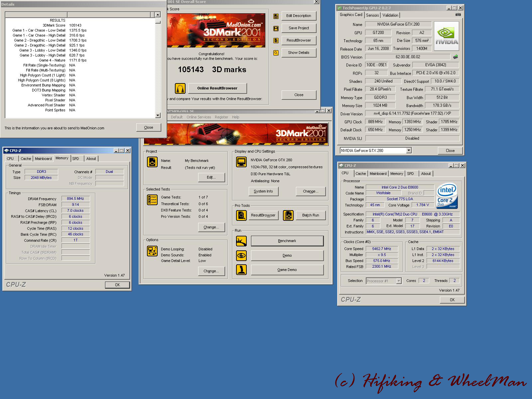This screenshot has width=532, height=399.
Task: Click Change... under Selected Tests
Action: pos(211,227)
